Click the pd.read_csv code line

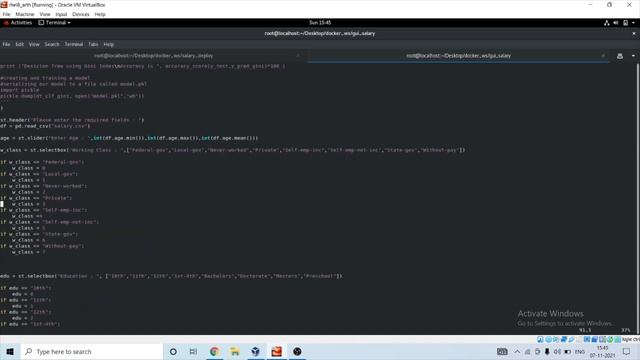[45, 126]
